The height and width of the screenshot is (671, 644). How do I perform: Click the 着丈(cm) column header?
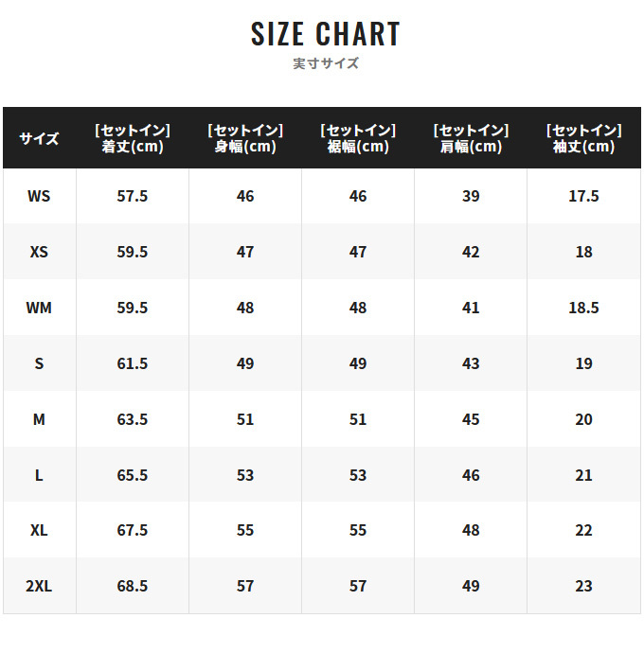click(133, 138)
